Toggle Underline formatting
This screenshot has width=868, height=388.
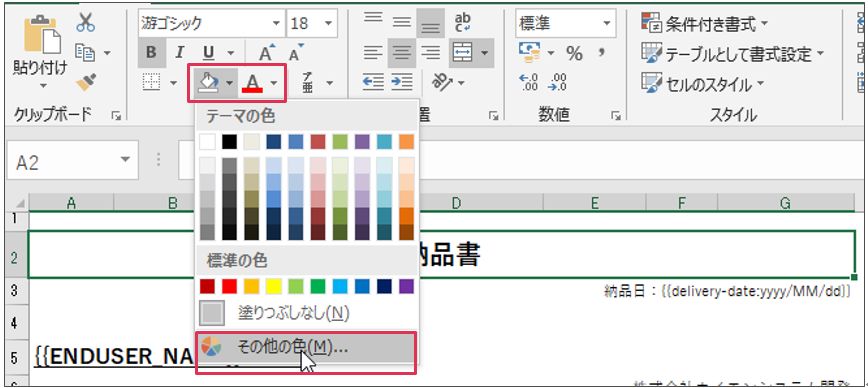point(209,53)
